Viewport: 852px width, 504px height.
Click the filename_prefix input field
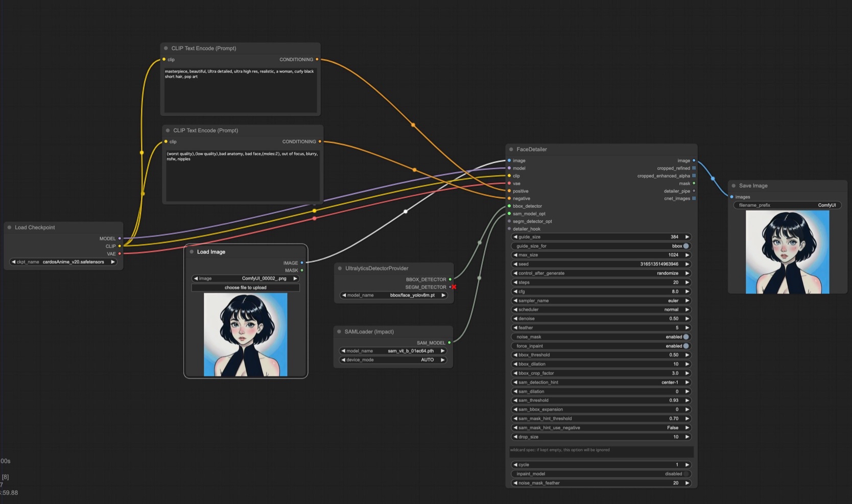pyautogui.click(x=787, y=205)
